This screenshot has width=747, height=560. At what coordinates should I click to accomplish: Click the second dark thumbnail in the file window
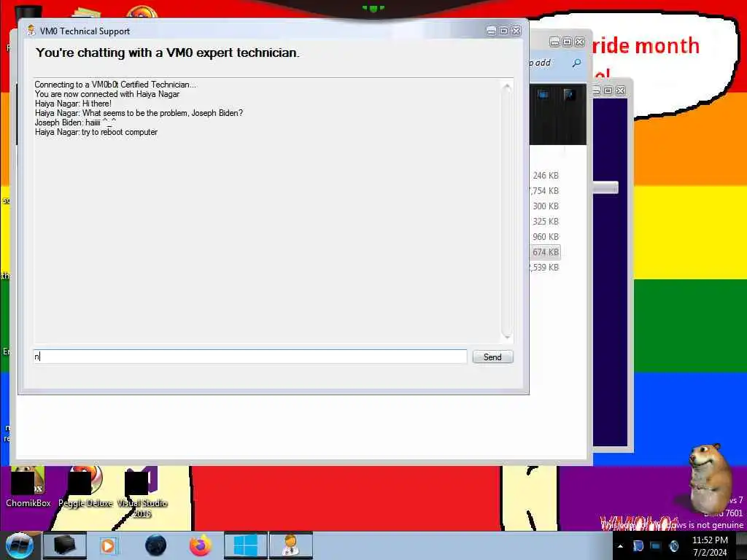click(x=569, y=94)
